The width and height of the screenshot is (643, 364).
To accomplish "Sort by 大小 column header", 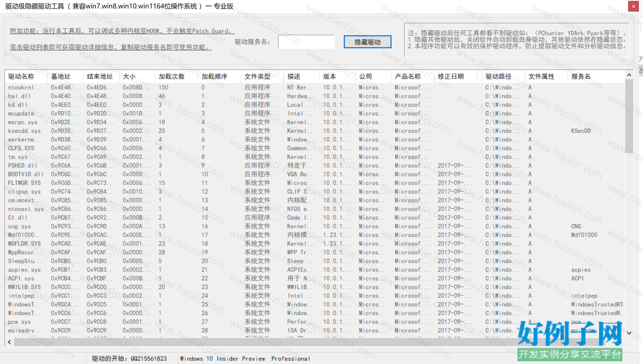I will coord(137,76).
